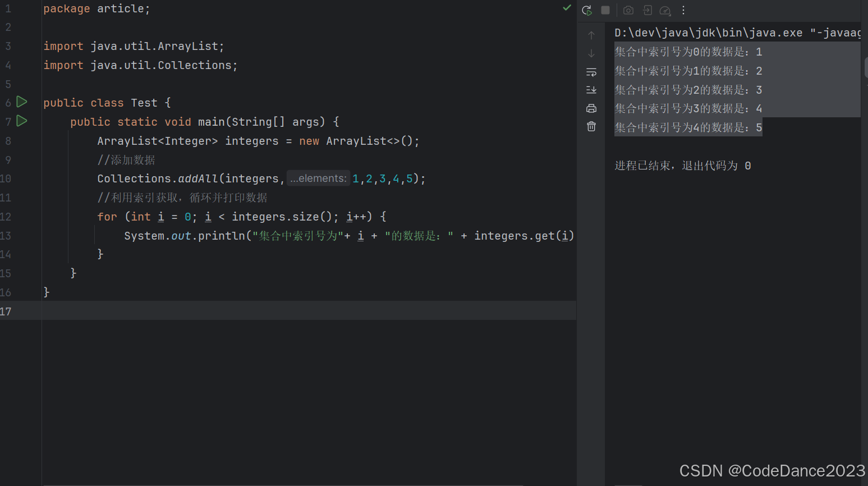Click 'addAll' method call
The width and height of the screenshot is (868, 486).
198,178
